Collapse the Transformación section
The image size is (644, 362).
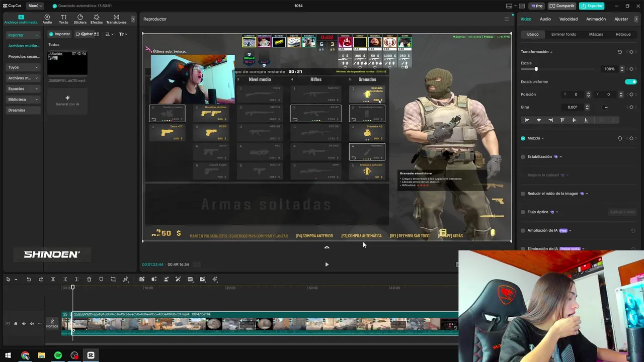551,52
